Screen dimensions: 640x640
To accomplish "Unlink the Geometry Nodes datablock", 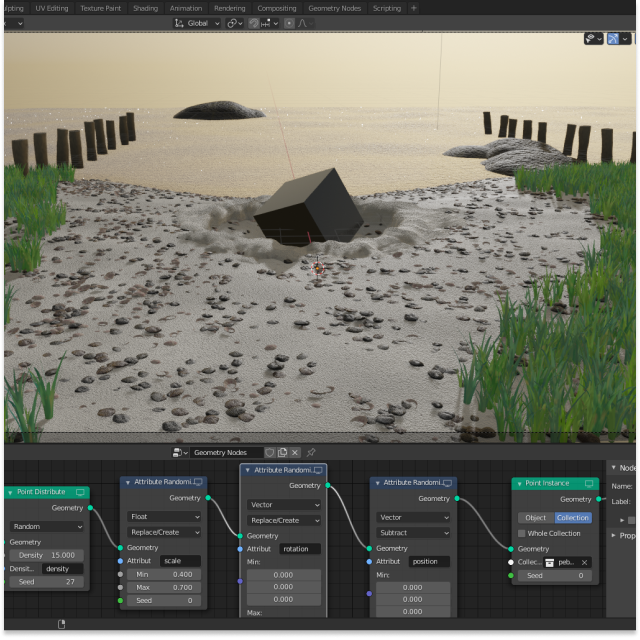I will pos(295,453).
